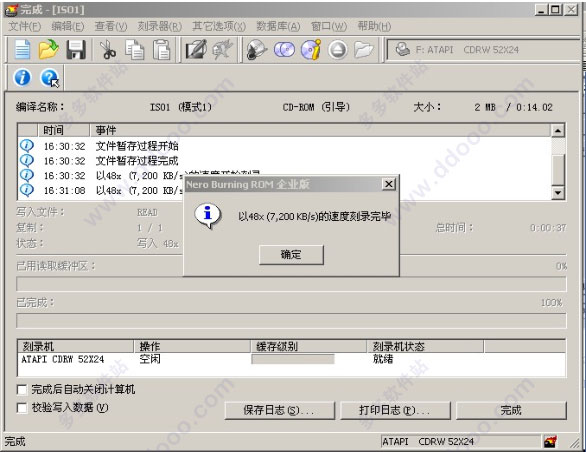Screen dimensions: 586x452
Task: Enable verify written data checkbox
Action: pos(22,408)
